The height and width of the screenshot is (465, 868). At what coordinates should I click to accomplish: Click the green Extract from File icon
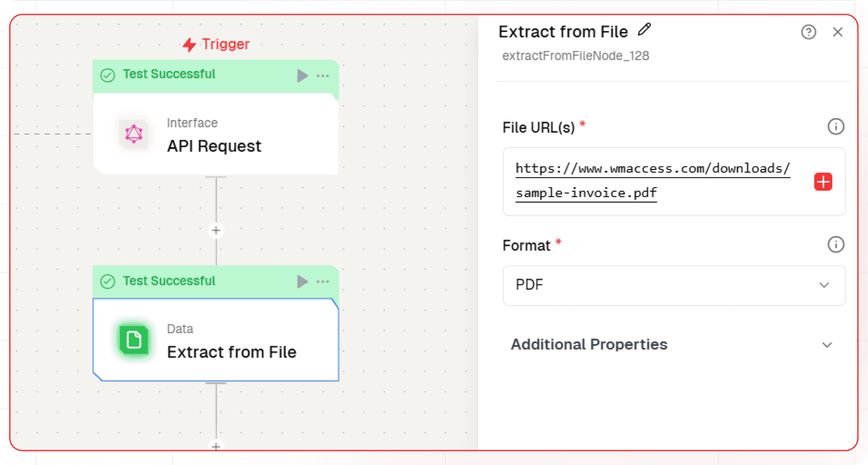tap(134, 340)
